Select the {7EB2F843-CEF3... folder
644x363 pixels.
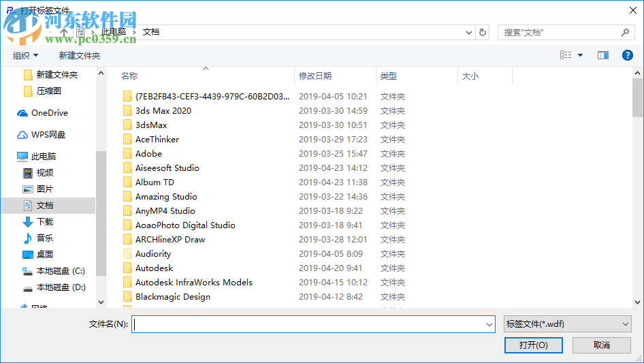point(206,96)
